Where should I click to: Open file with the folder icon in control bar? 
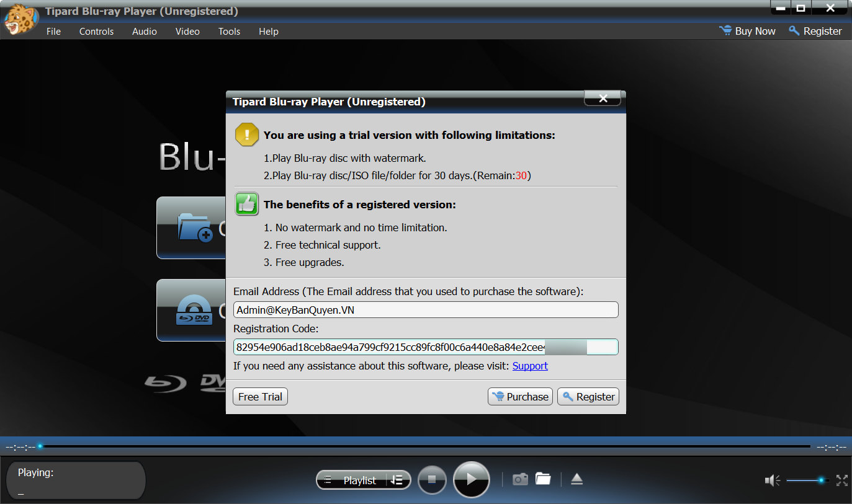544,479
